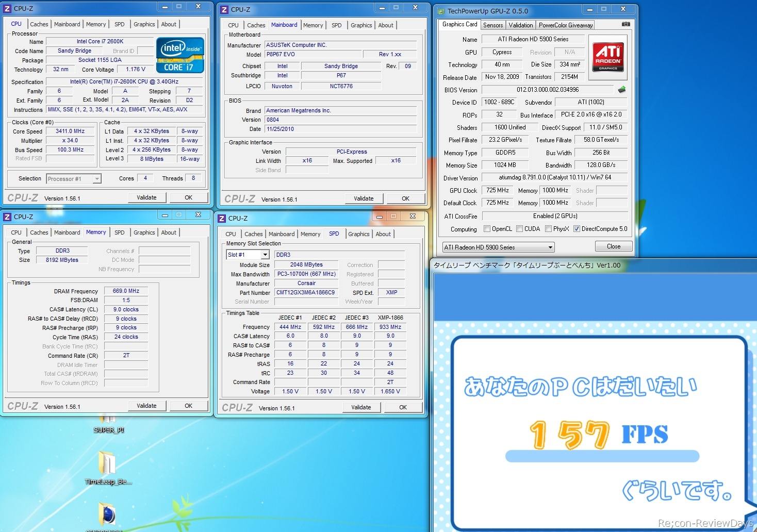Expand the Slot #1 memory slot dropdown
The width and height of the screenshot is (757, 532).
click(248, 255)
